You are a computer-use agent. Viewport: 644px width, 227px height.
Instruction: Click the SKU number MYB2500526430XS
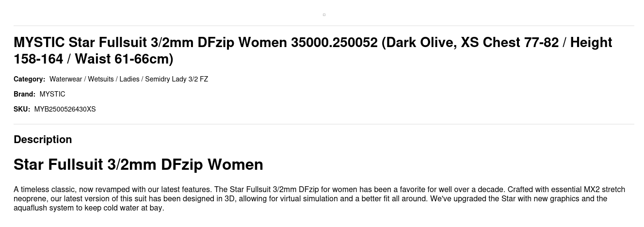pos(65,109)
